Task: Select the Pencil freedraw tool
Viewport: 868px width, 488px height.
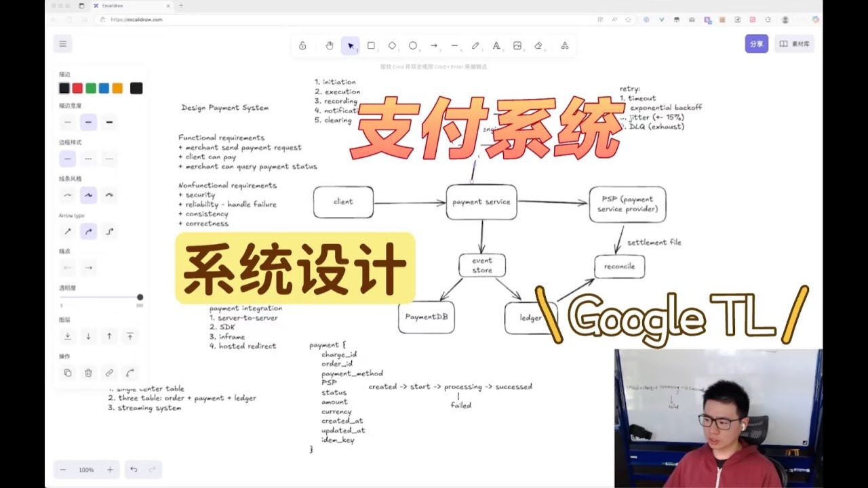Action: click(475, 45)
